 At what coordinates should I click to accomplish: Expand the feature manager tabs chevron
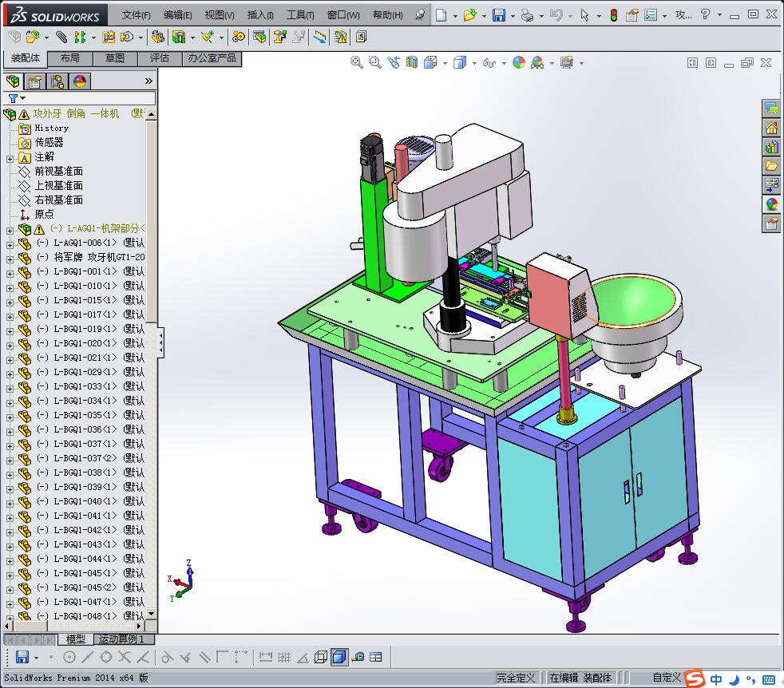point(148,81)
